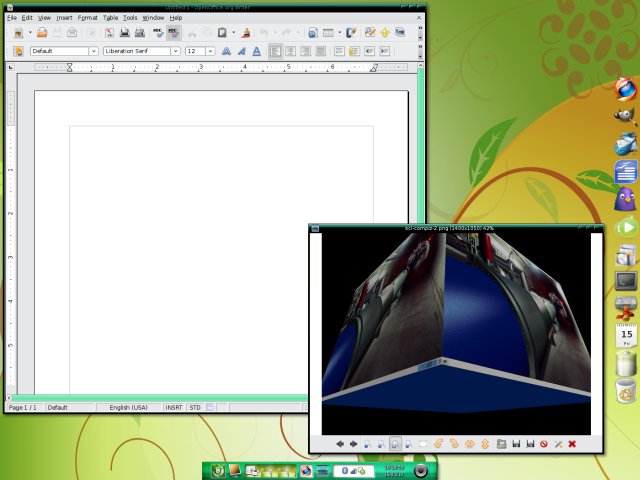640x480 pixels.
Task: Toggle AutoSpellcheck in Writer toolbar
Action: click(173, 33)
